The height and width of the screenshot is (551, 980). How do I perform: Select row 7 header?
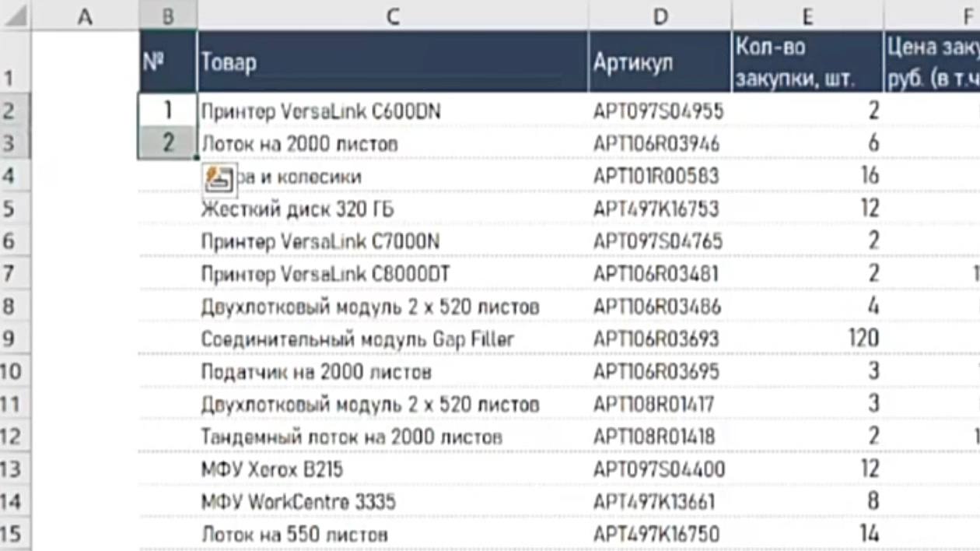pyautogui.click(x=15, y=274)
